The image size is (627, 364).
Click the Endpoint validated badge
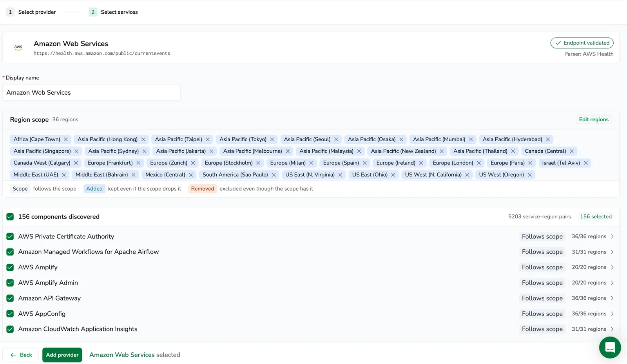click(x=582, y=43)
